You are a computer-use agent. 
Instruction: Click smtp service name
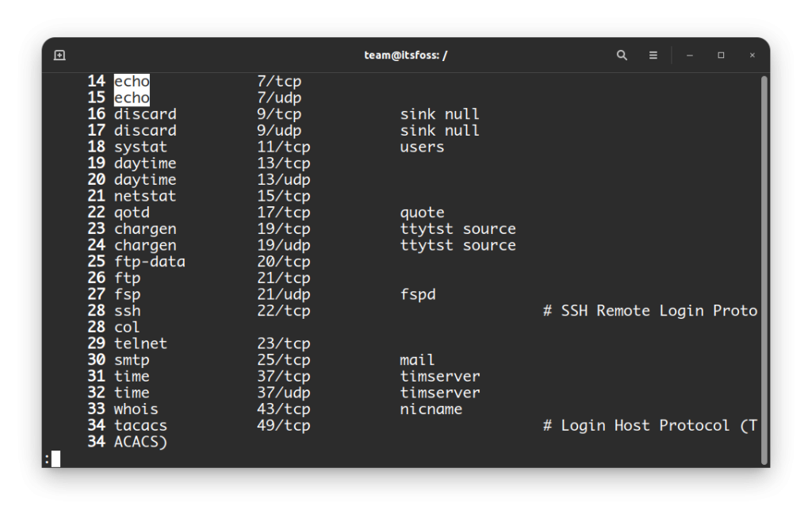(x=132, y=360)
